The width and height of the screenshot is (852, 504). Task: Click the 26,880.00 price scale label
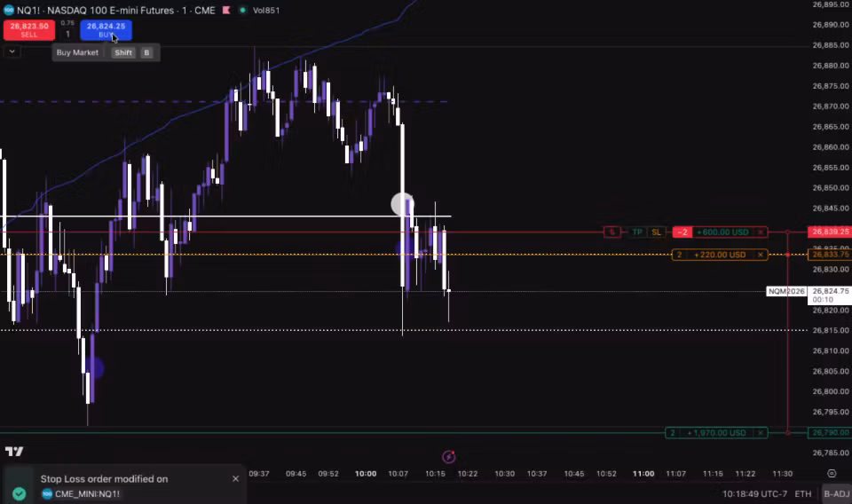coord(831,65)
